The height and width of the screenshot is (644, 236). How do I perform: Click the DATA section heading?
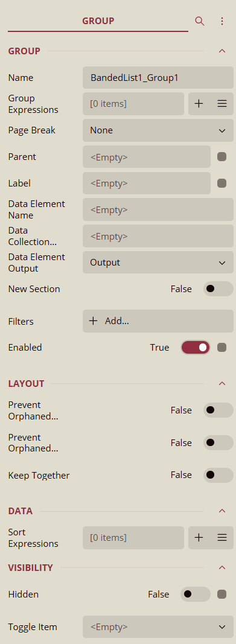click(x=21, y=511)
